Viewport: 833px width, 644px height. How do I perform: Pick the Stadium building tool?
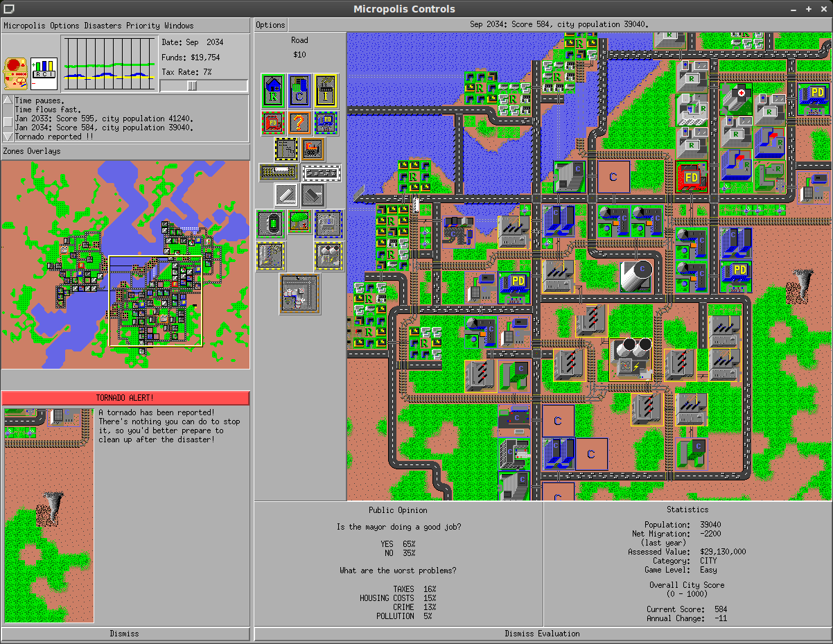pyautogui.click(x=272, y=222)
